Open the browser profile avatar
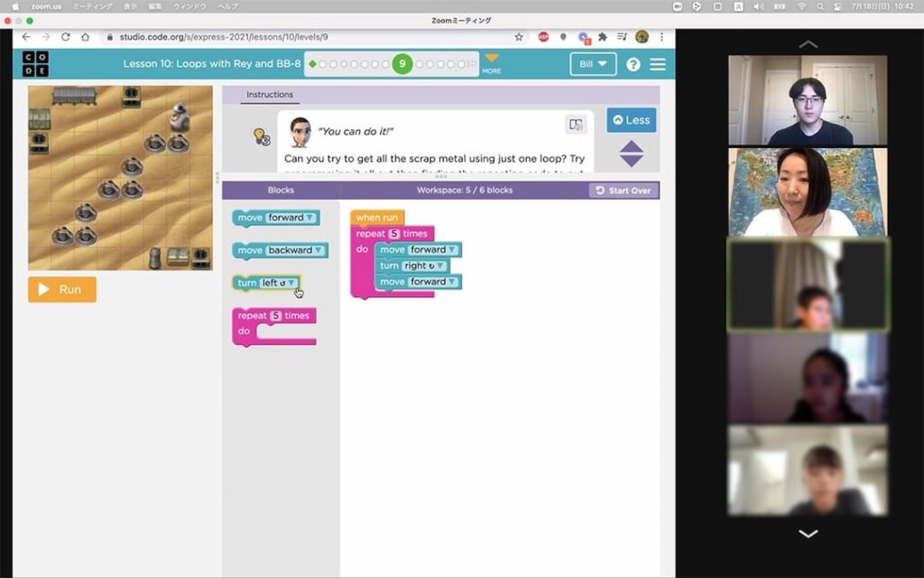The width and height of the screenshot is (924, 578). point(642,36)
